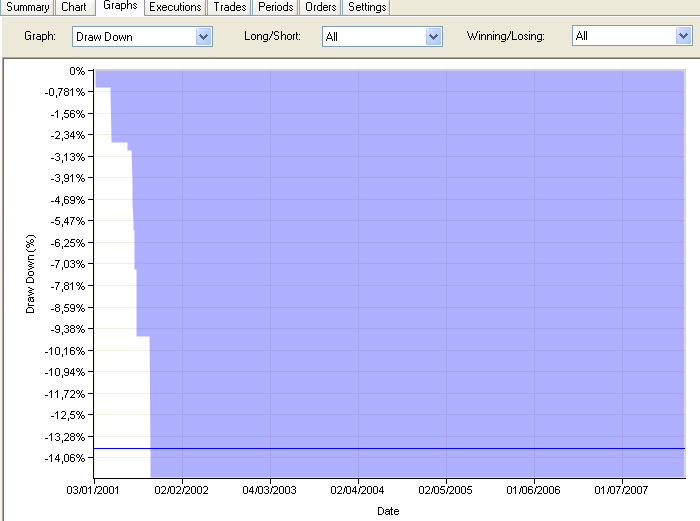This screenshot has height=521, width=700.
Task: Click the -7,03% axis label
Action: tap(67, 264)
